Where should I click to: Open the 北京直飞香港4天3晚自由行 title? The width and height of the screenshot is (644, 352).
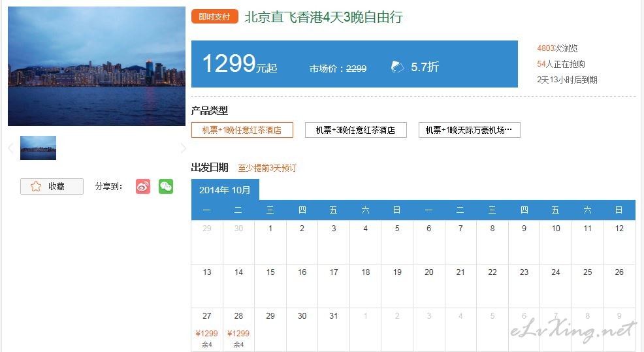pyautogui.click(x=324, y=17)
